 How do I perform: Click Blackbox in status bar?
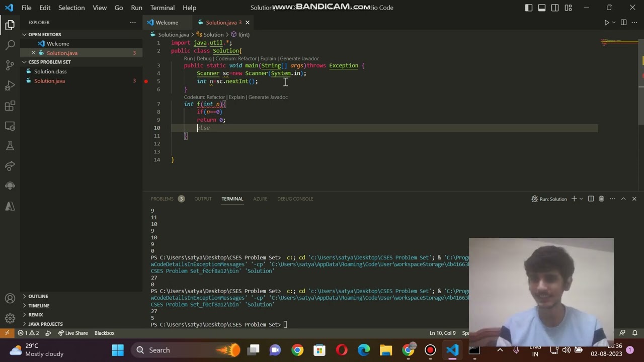pos(104,333)
